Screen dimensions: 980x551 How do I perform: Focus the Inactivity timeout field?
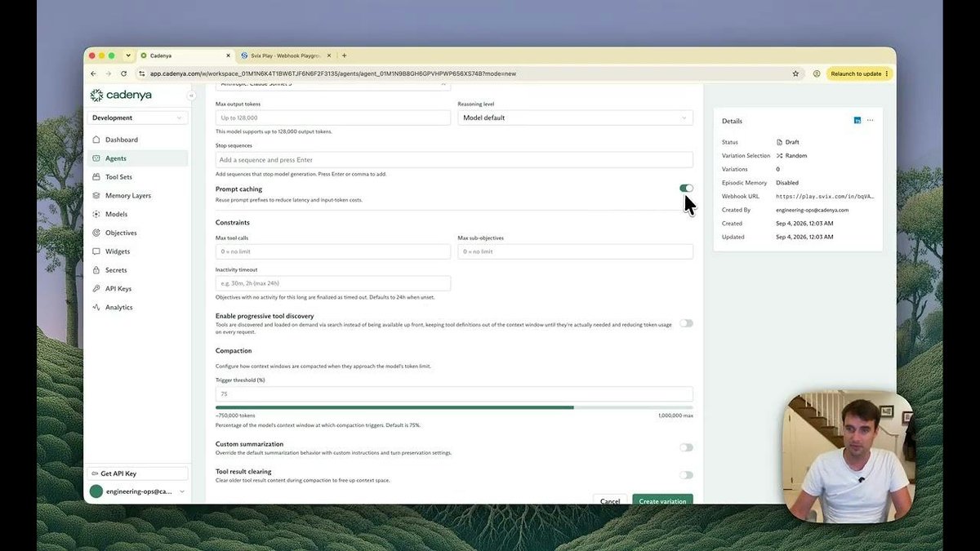(x=333, y=283)
